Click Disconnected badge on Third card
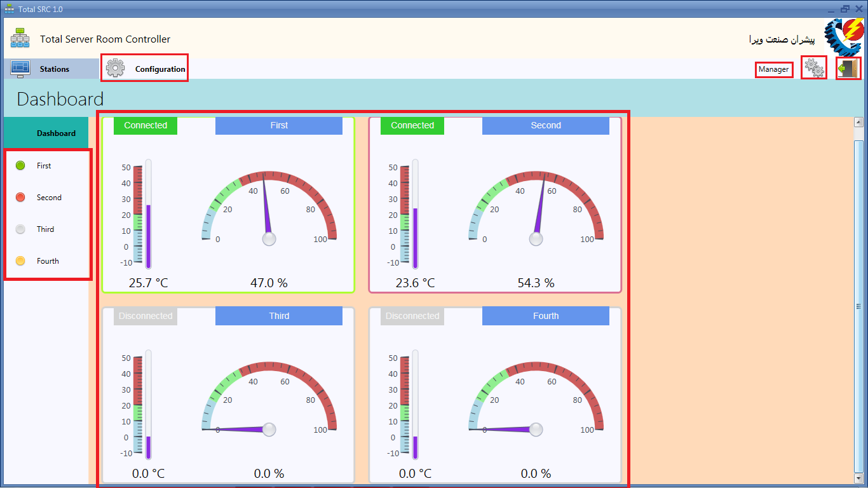Viewport: 868px width, 488px height. coord(146,316)
